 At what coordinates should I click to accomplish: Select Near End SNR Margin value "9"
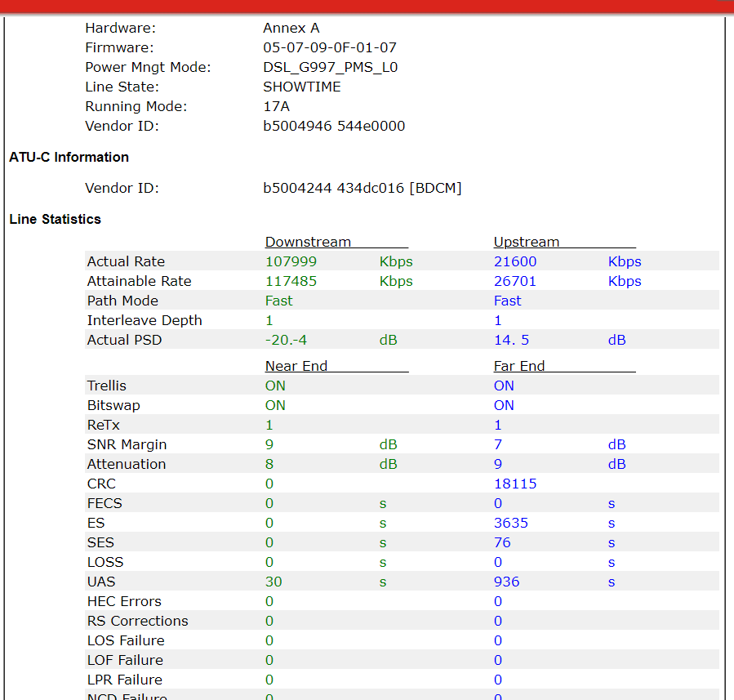269,445
